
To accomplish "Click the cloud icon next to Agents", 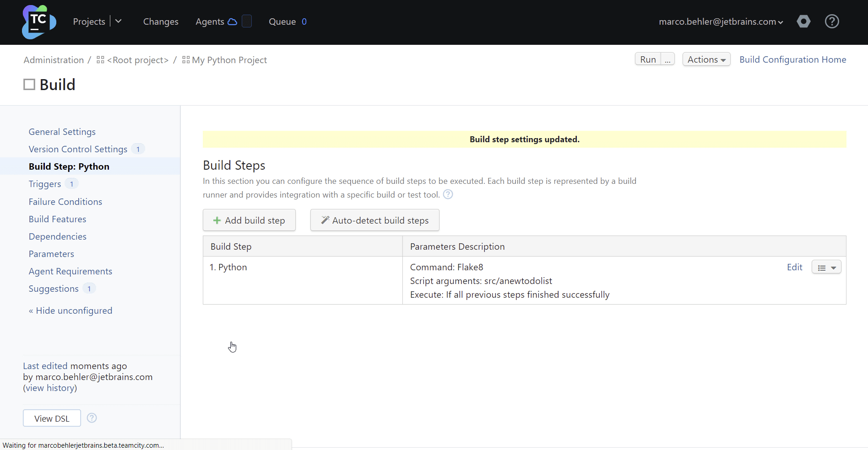I will click(x=233, y=21).
